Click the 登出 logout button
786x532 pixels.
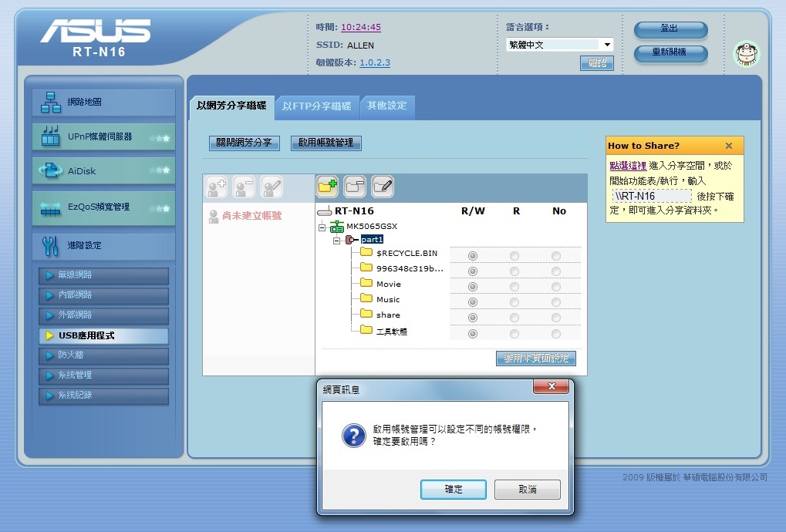[671, 29]
